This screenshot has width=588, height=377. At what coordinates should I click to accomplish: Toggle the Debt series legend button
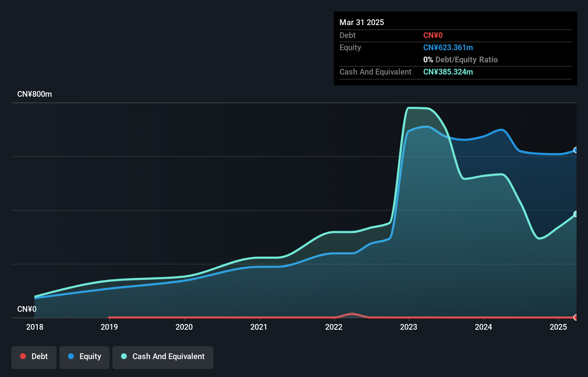[x=34, y=357]
